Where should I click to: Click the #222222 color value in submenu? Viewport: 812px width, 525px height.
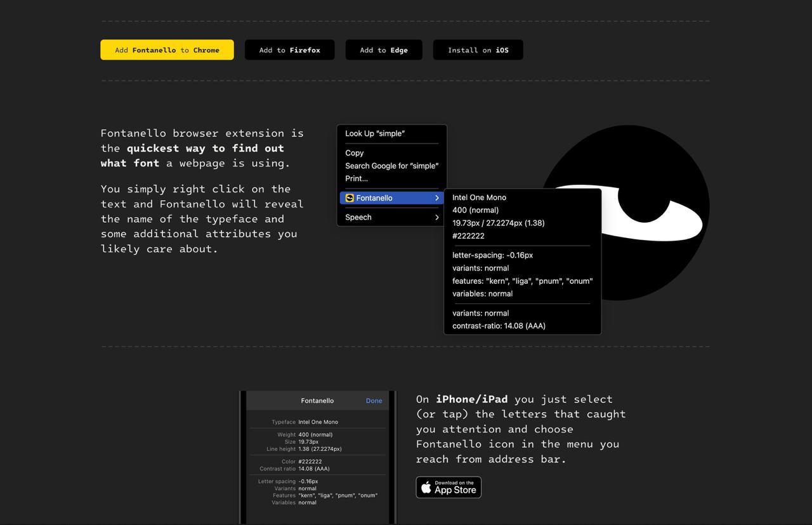[468, 236]
